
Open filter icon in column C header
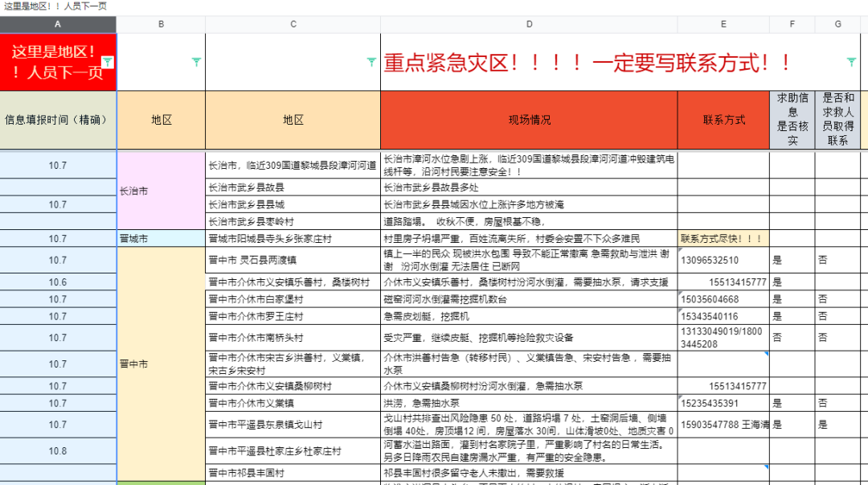[x=371, y=61]
